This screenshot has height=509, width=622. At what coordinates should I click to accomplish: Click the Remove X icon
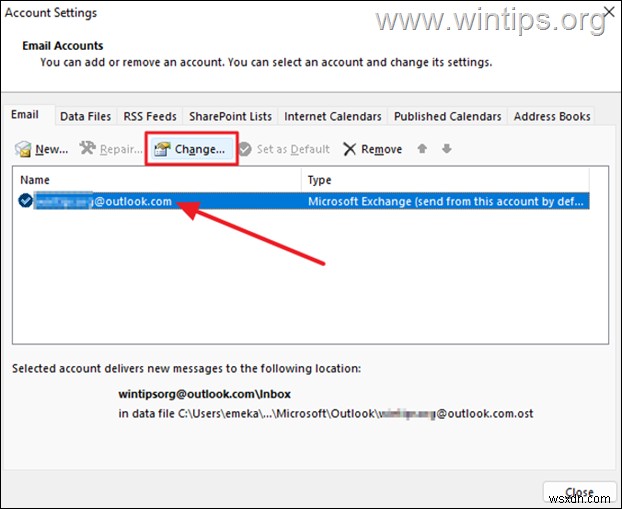coord(349,149)
